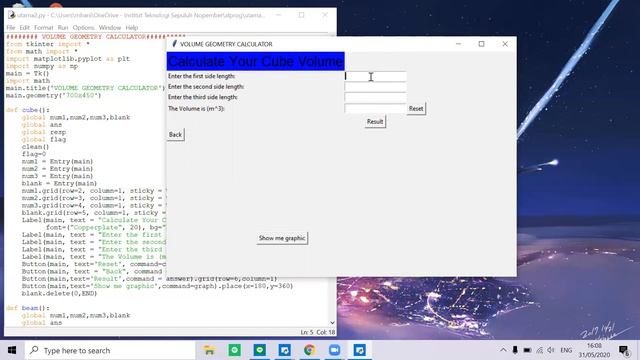This screenshot has width=640, height=360.
Task: Open the Edit menu in IDLE editor
Action: [x=24, y=27]
